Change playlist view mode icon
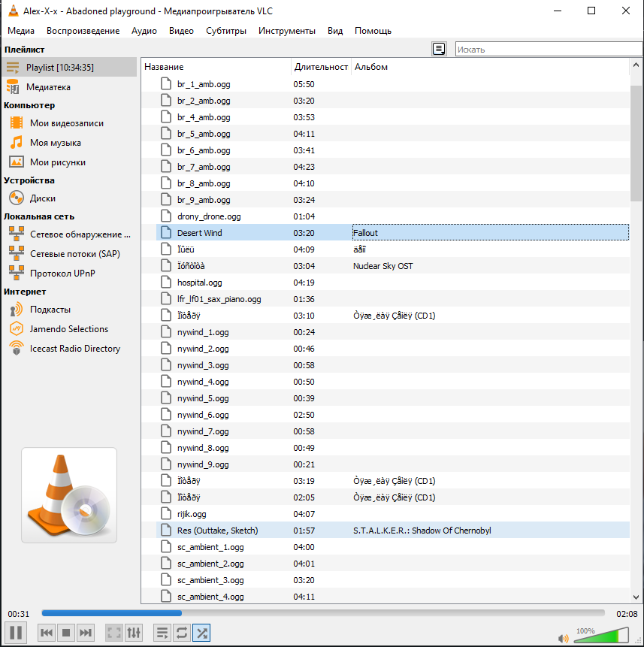Viewport: 644px width, 647px height. click(439, 49)
